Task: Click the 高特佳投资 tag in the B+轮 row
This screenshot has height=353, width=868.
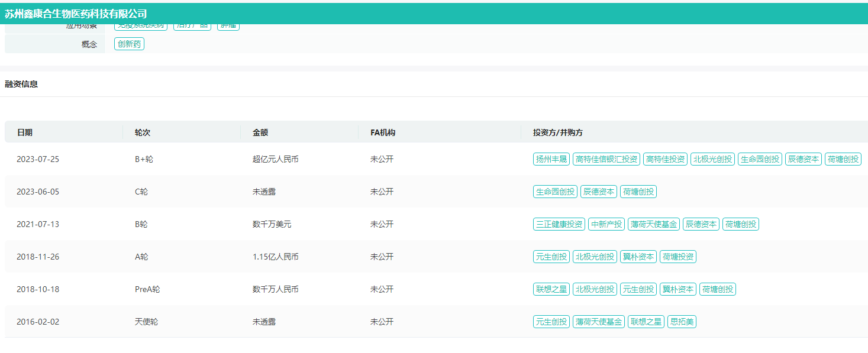Action: click(665, 159)
